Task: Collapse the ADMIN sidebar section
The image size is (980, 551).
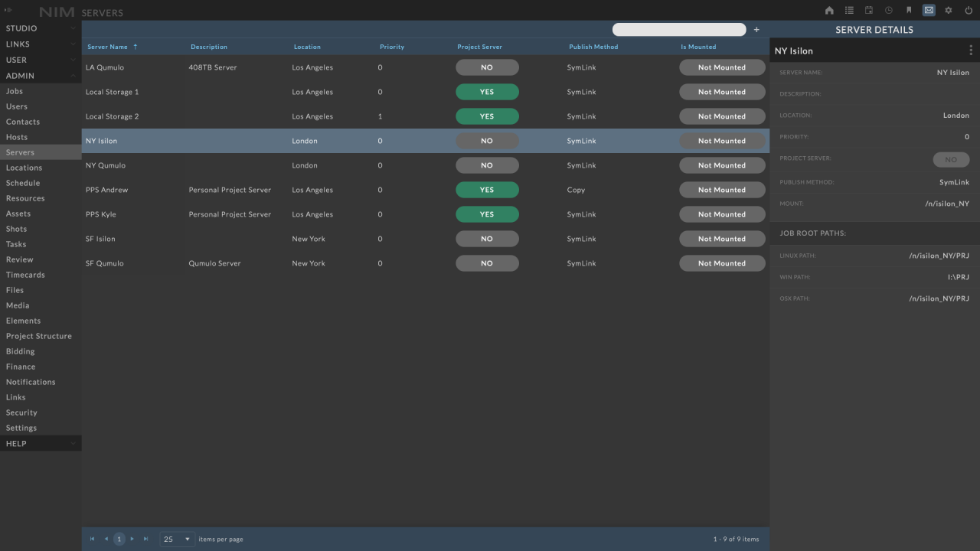Action: pos(40,76)
